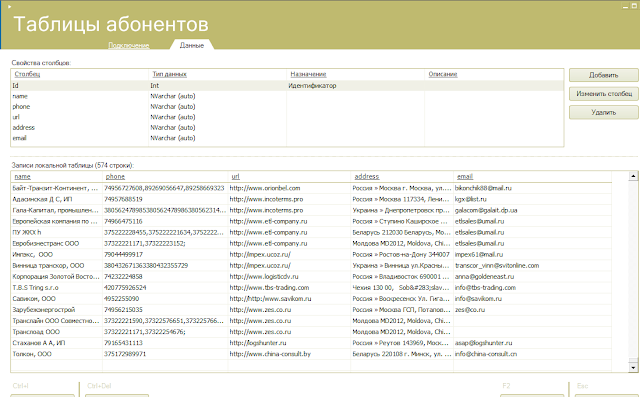Select the email column row
Screen dimensions: 640x397
[287, 138]
